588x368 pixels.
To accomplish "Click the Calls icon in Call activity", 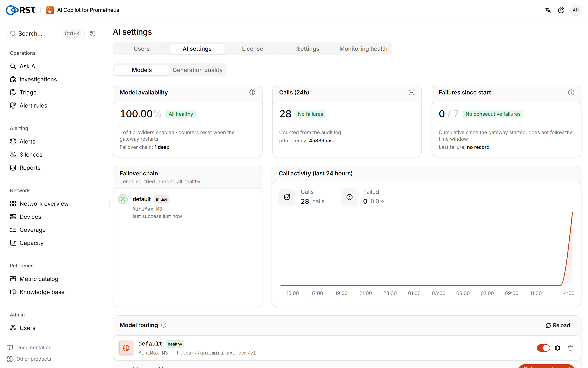I will 287,197.
